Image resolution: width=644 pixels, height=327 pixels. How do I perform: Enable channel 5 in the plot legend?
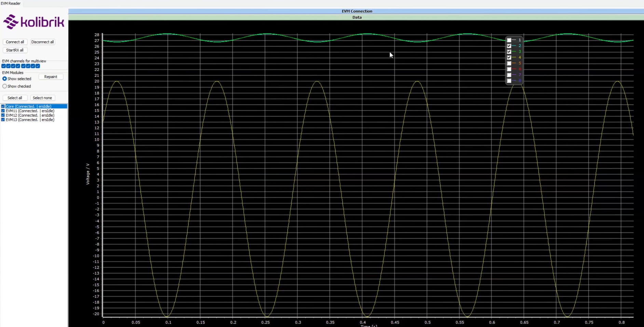pos(509,63)
